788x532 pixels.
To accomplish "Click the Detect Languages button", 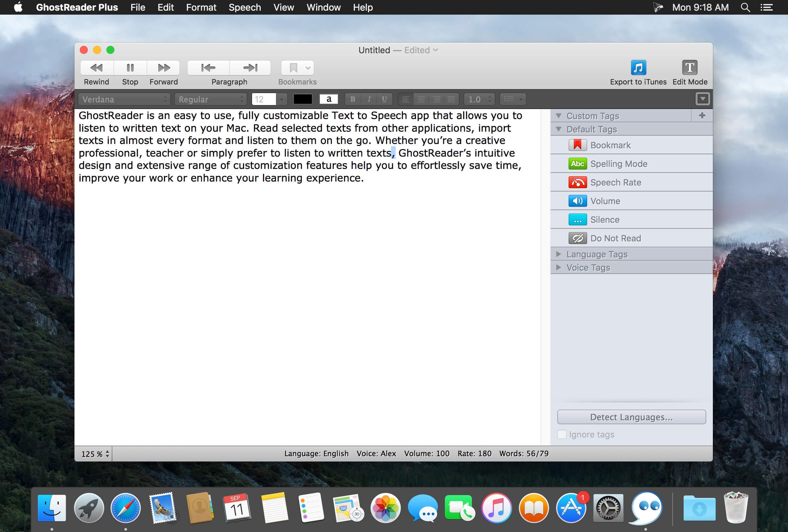I will (x=631, y=417).
